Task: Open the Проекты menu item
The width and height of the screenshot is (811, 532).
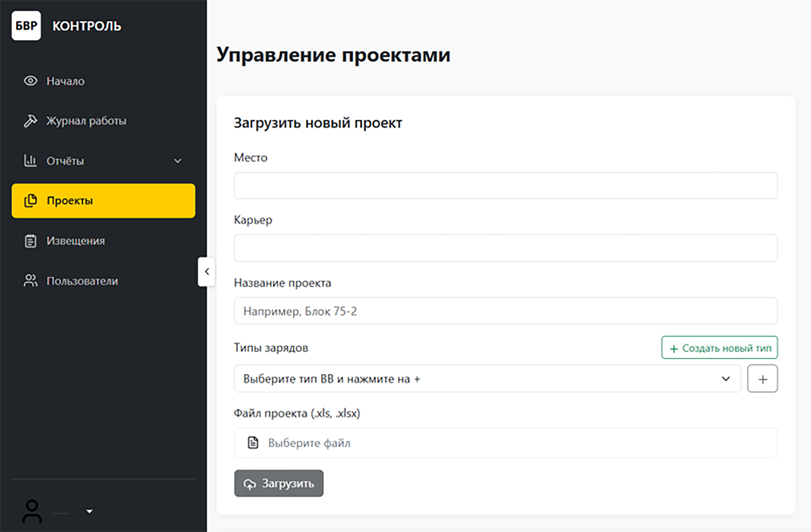Action: pos(103,201)
